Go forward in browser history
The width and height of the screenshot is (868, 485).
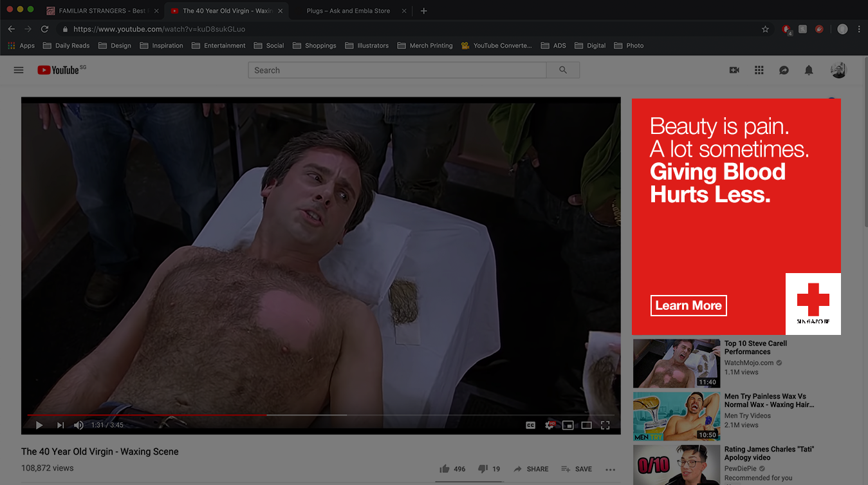coord(28,29)
